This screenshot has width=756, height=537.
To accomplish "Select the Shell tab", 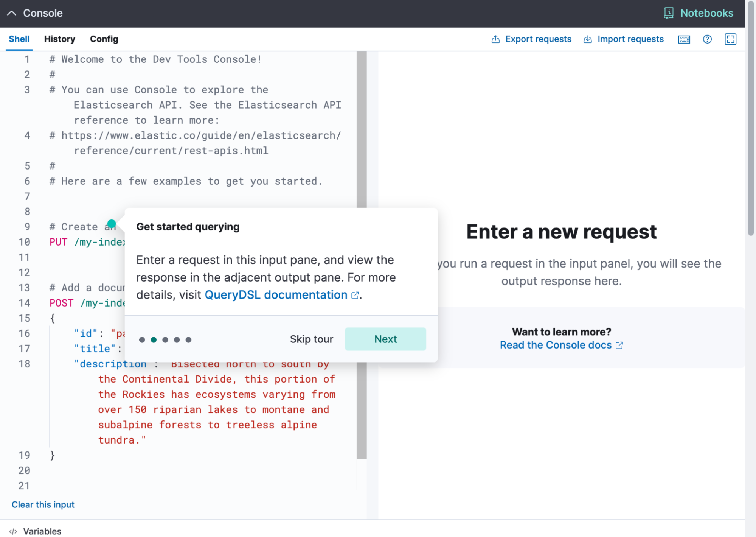I will coord(19,39).
